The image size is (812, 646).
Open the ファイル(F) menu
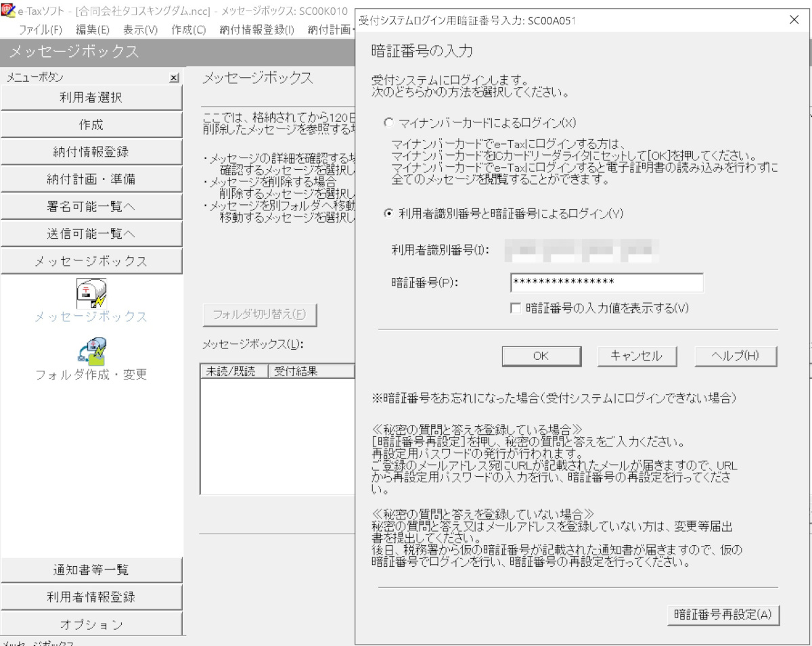pos(41,30)
